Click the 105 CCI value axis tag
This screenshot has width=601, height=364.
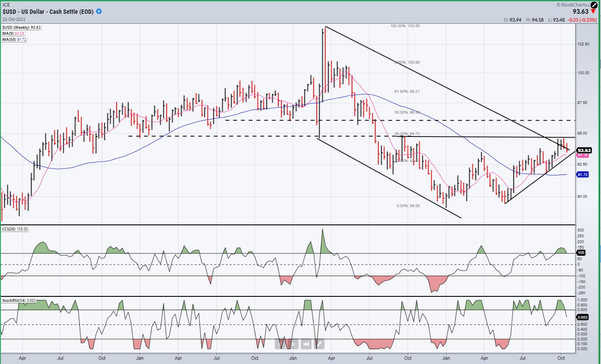580,253
